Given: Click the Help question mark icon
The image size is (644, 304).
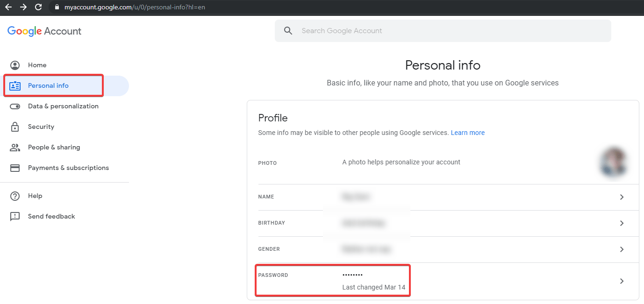Looking at the screenshot, I should (15, 196).
